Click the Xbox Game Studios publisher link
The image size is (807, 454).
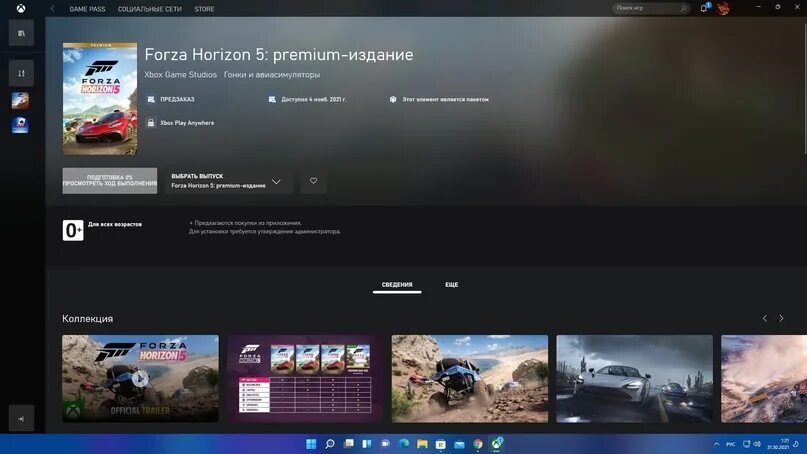[x=181, y=75]
